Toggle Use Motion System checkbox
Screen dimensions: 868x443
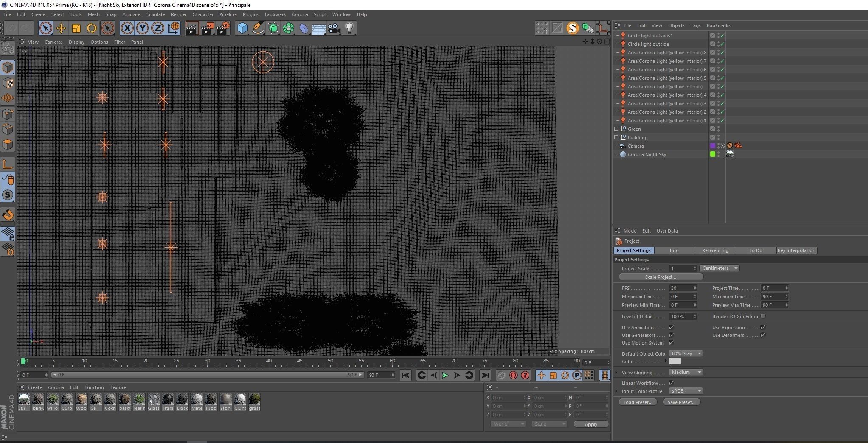(671, 343)
